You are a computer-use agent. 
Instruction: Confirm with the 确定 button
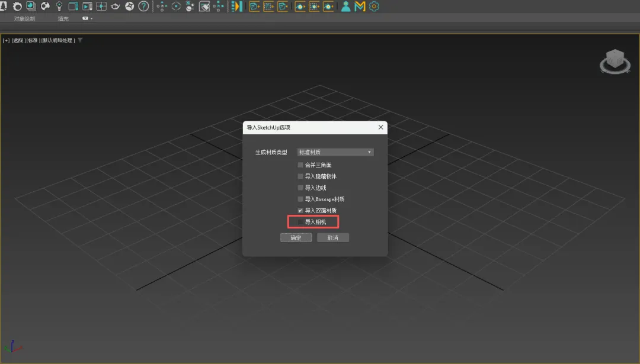pyautogui.click(x=296, y=238)
